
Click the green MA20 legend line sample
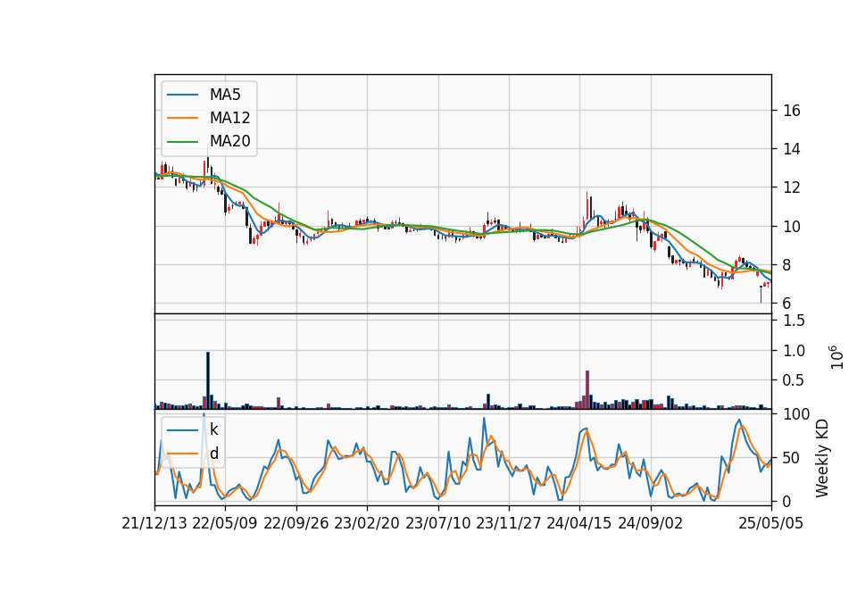click(182, 141)
